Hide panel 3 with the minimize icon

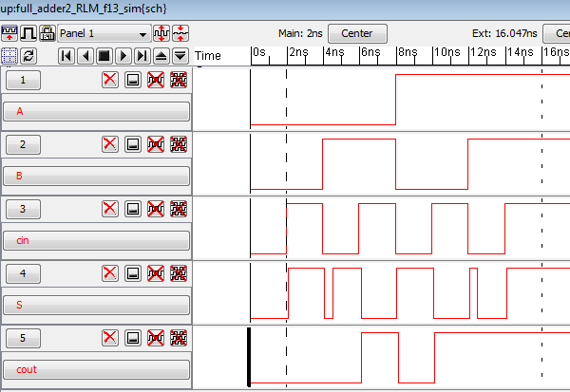point(133,209)
